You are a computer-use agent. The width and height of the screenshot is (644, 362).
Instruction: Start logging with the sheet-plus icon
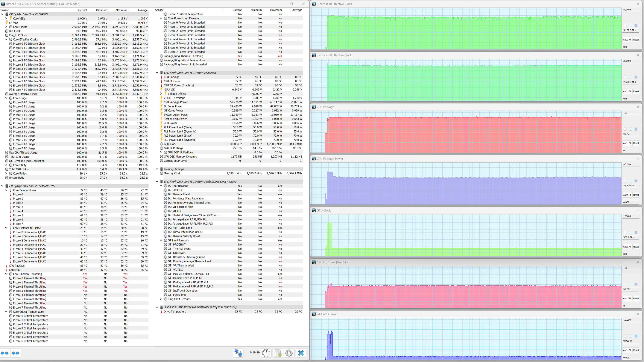(x=278, y=353)
